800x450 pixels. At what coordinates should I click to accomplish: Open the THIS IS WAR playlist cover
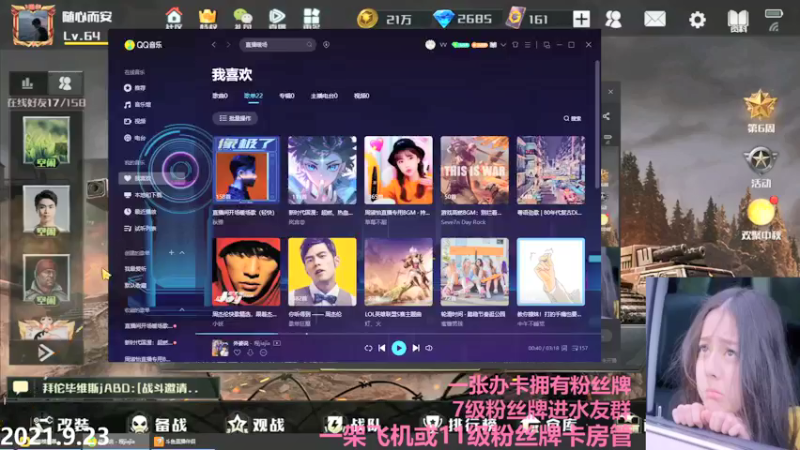(474, 170)
